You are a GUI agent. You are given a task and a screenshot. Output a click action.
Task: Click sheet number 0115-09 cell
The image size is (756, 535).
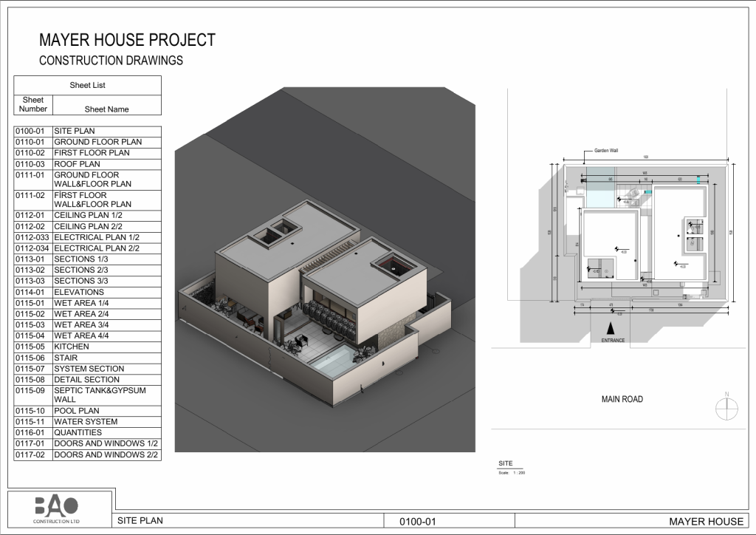point(32,395)
